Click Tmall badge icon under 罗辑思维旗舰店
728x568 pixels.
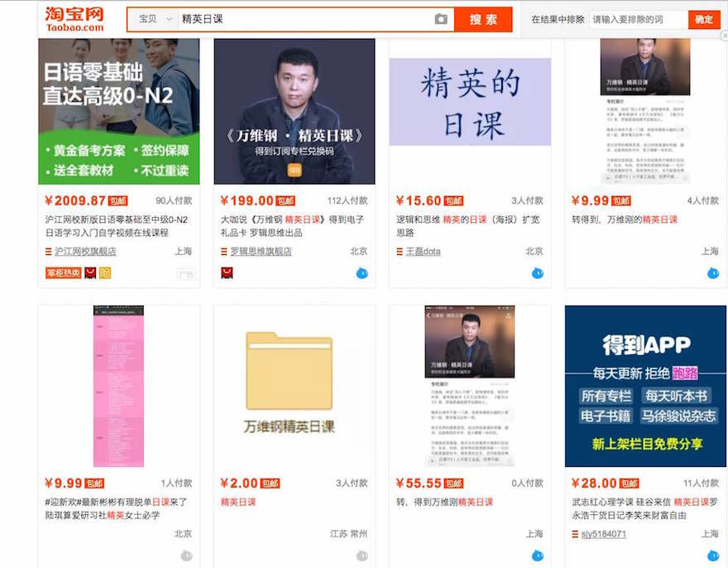pyautogui.click(x=227, y=273)
